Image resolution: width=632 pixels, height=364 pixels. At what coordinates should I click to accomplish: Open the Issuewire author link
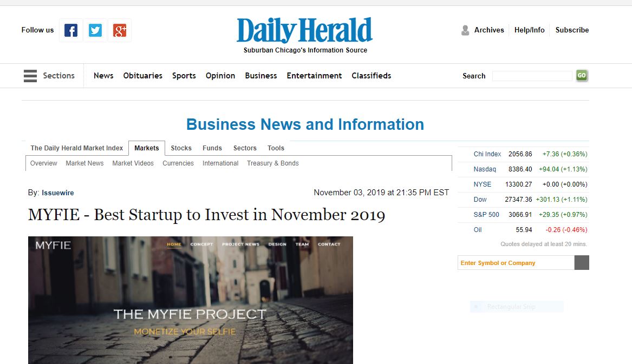(x=57, y=193)
